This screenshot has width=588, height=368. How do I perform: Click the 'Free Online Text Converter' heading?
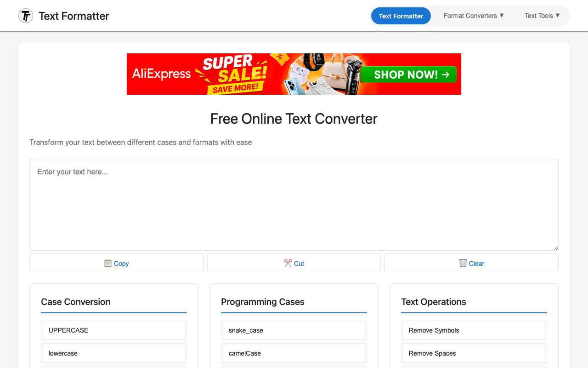[x=294, y=119]
